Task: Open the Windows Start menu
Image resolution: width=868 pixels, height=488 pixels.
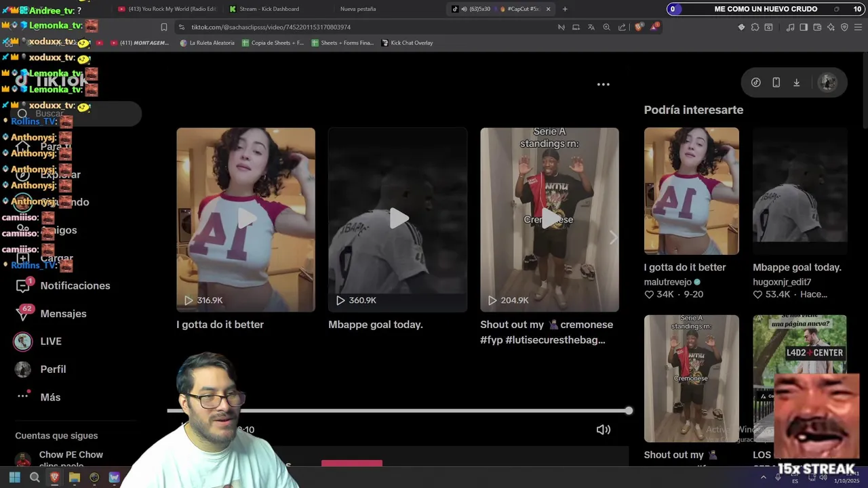Action: (x=14, y=478)
